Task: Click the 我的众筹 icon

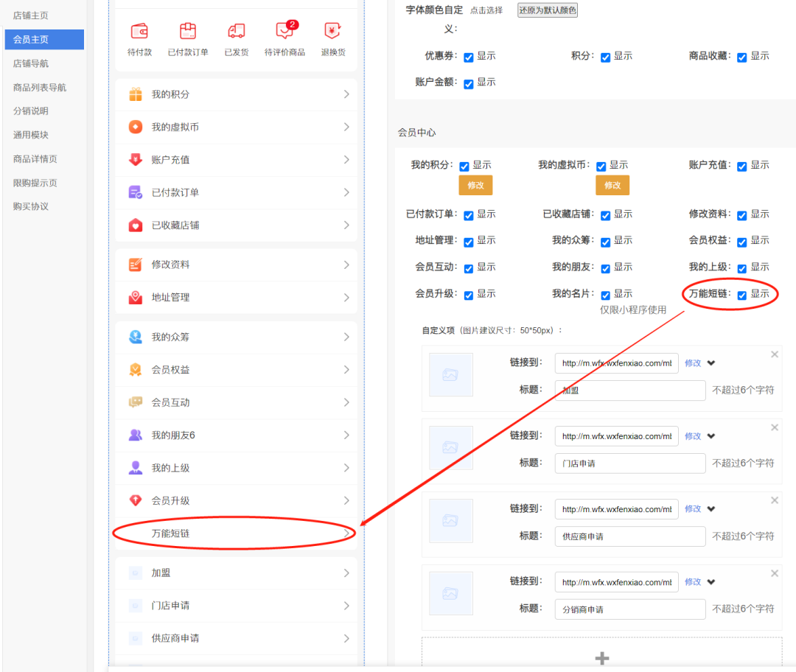Action: [x=136, y=337]
